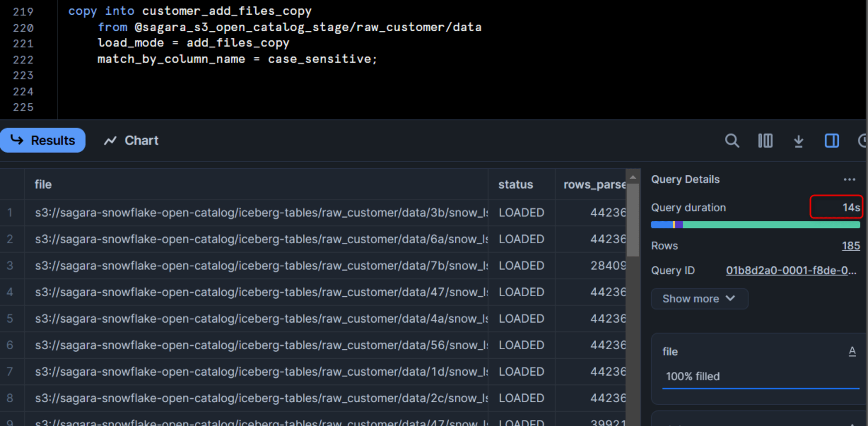Select file cell in row 1 data/3b
Screen dimensions: 868x426
pyautogui.click(x=256, y=213)
